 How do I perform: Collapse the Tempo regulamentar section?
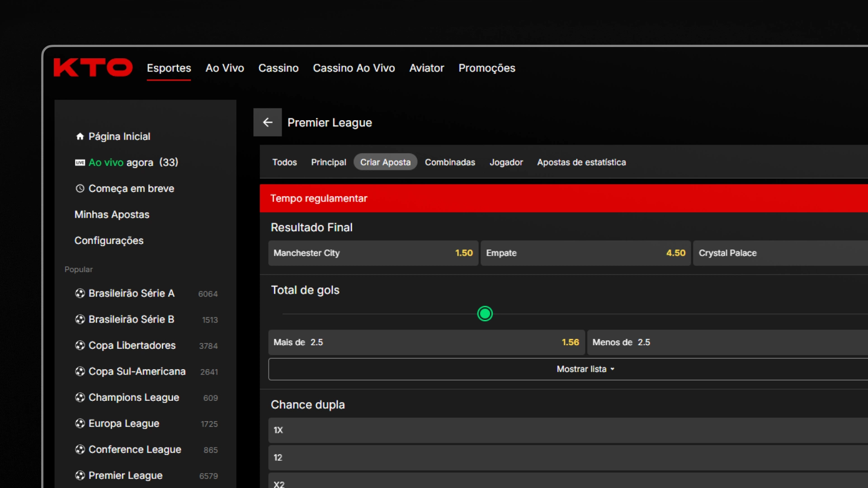click(x=564, y=198)
